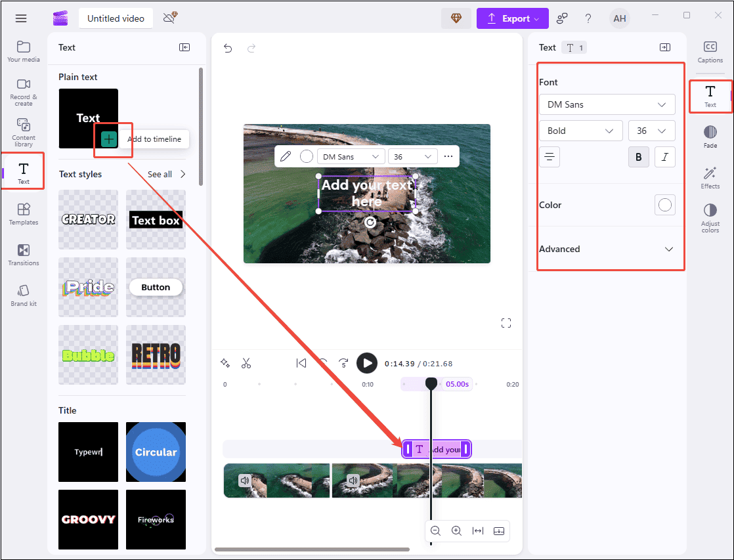Open Transitions in left sidebar

[x=24, y=255]
